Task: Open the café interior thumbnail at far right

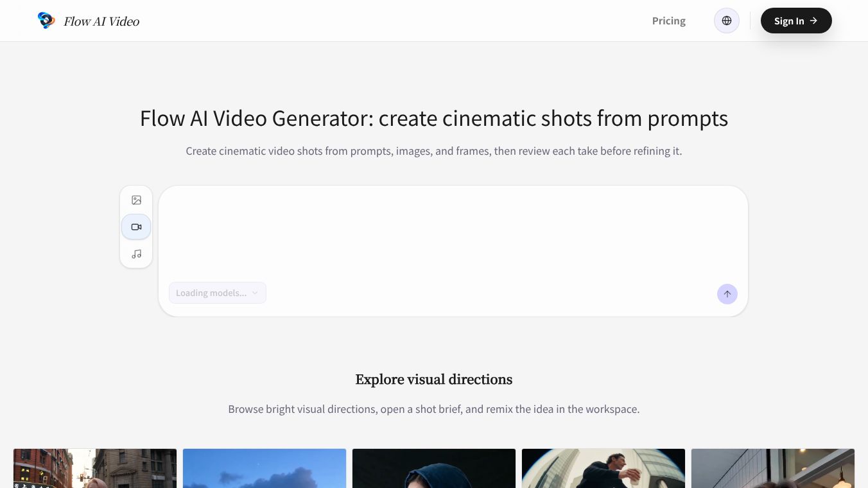Action: click(x=773, y=468)
